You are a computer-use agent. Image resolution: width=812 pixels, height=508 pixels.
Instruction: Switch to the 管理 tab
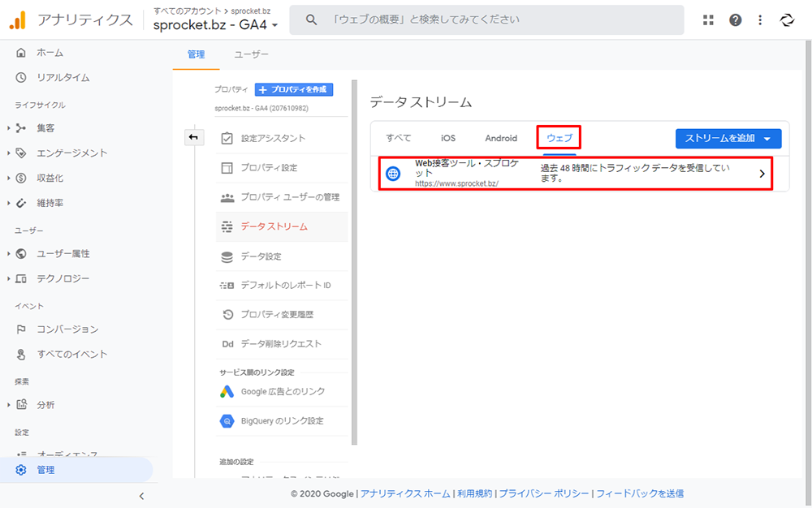[196, 55]
